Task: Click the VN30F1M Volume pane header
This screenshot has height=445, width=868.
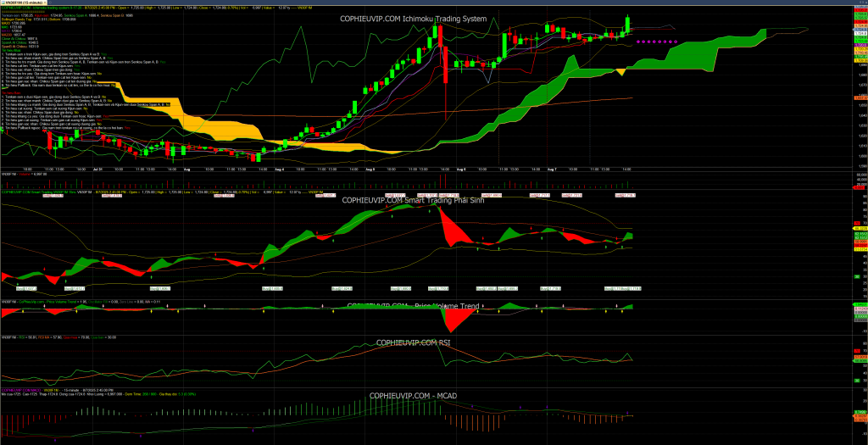Action: tap(24, 174)
